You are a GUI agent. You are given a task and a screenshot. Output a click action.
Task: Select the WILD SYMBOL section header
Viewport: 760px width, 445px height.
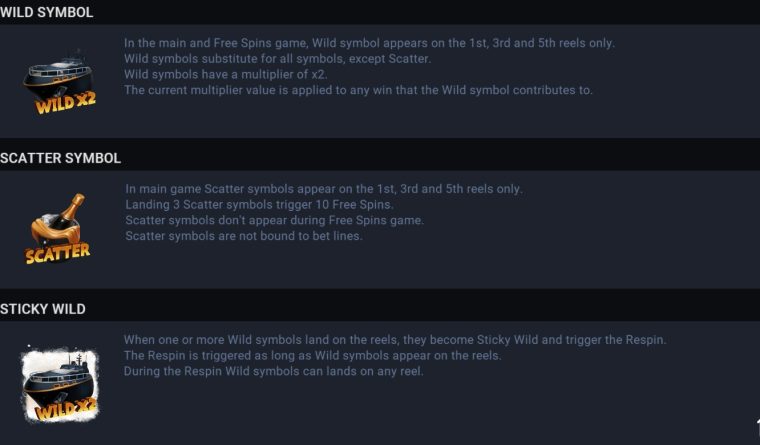coord(47,12)
